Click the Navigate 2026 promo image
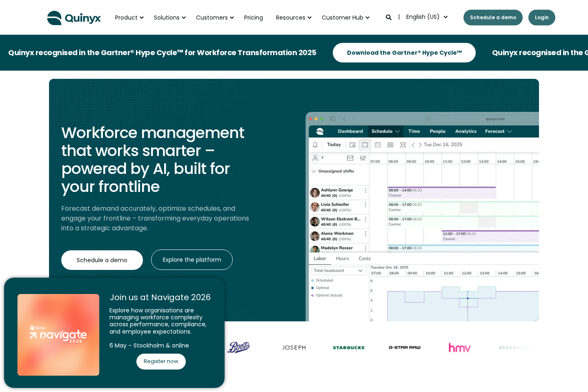The height and width of the screenshot is (392, 588). [58, 335]
